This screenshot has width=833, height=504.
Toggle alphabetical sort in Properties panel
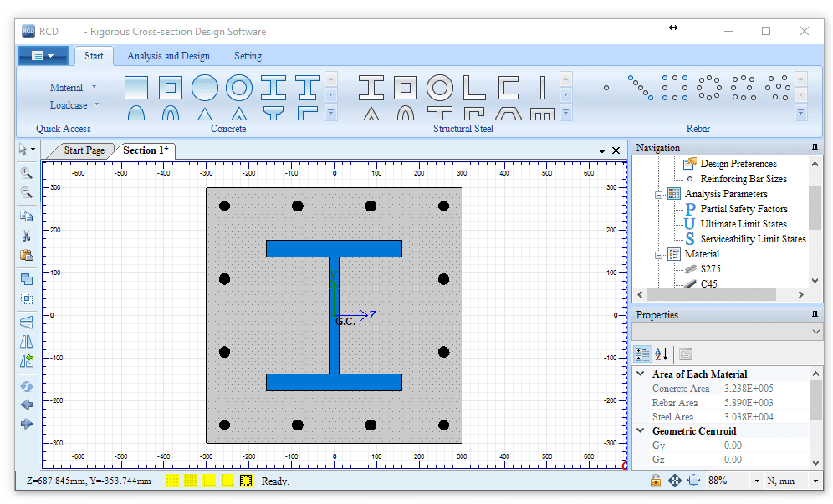tap(661, 354)
